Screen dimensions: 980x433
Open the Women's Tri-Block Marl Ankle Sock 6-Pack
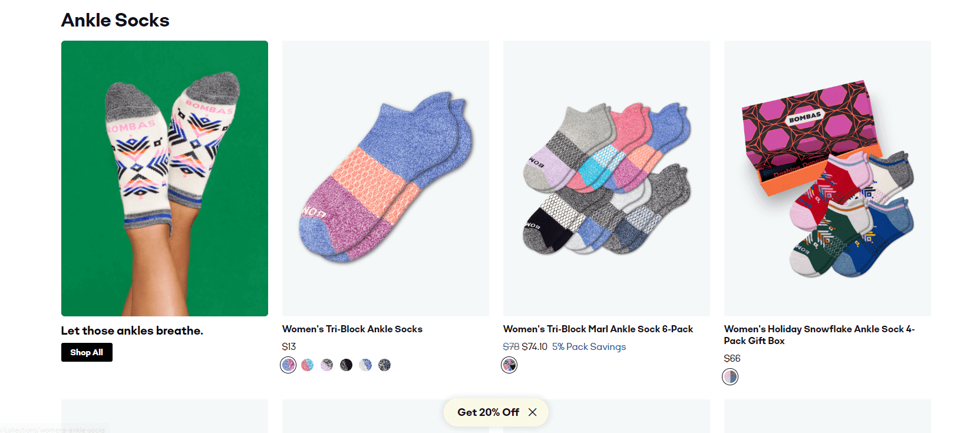(598, 329)
